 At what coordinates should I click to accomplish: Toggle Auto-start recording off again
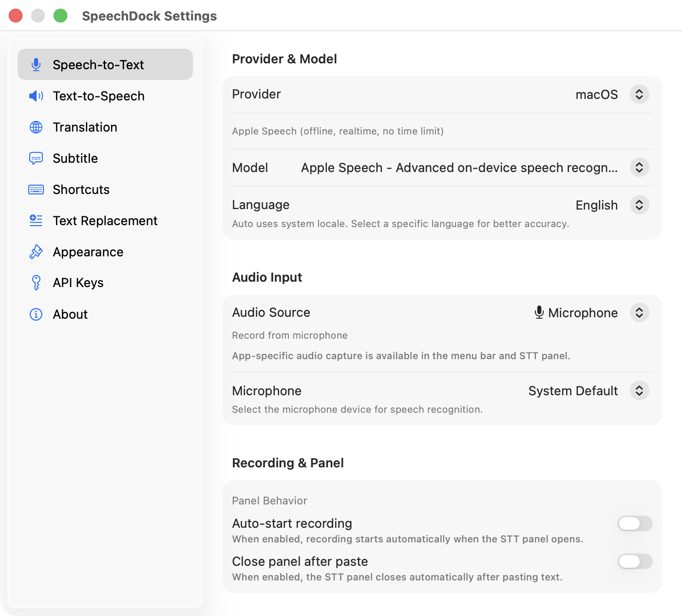pyautogui.click(x=635, y=523)
